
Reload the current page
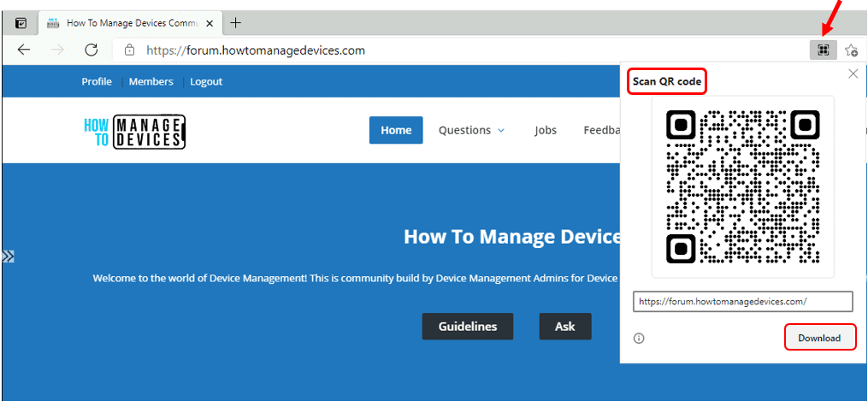click(92, 50)
